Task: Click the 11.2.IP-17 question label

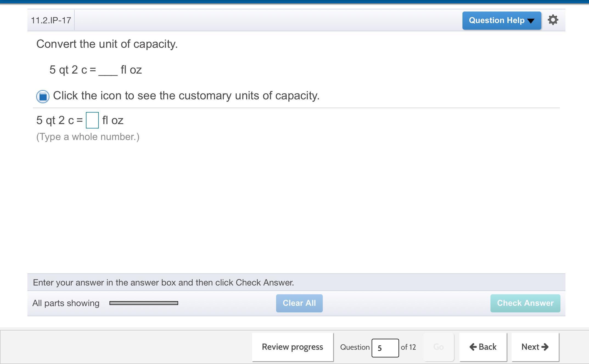Action: (x=51, y=20)
